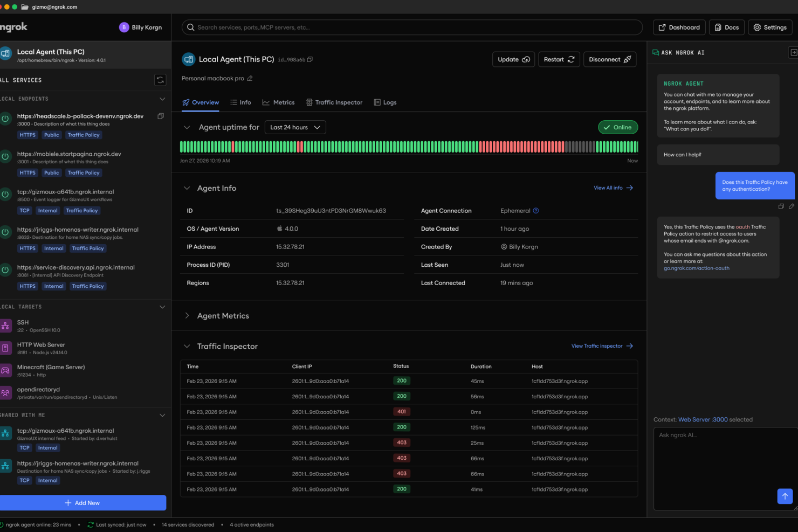Open the Logs tab
798x532 pixels.
click(385, 102)
